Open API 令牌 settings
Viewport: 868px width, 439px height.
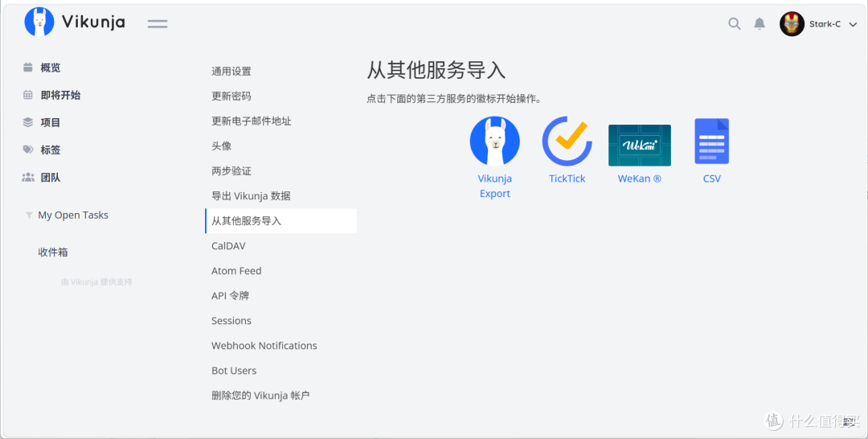coord(280,296)
